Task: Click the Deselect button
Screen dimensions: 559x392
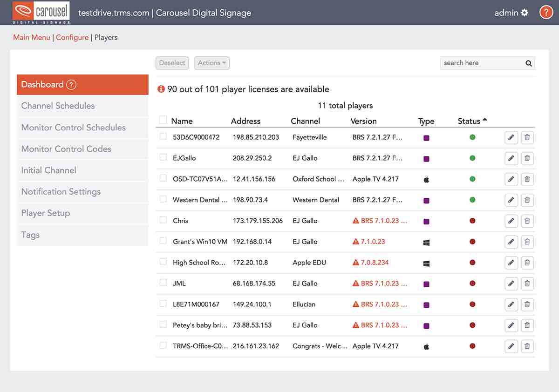Action: tap(172, 63)
